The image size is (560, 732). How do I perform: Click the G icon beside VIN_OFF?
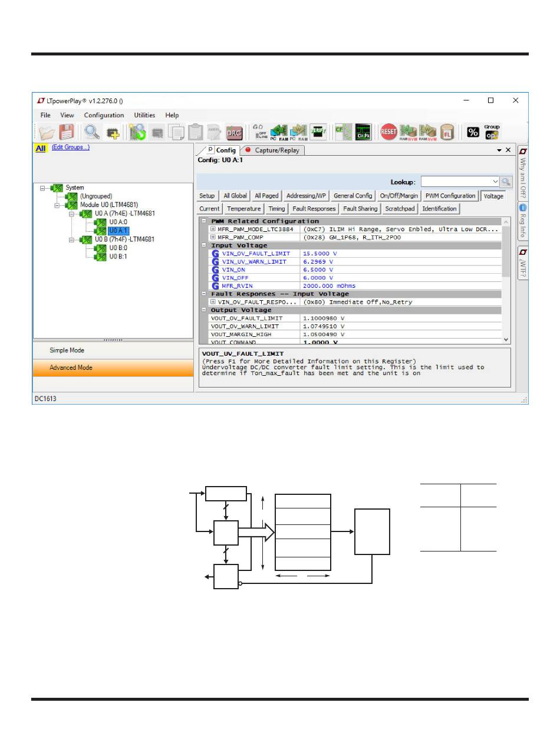pyautogui.click(x=216, y=278)
